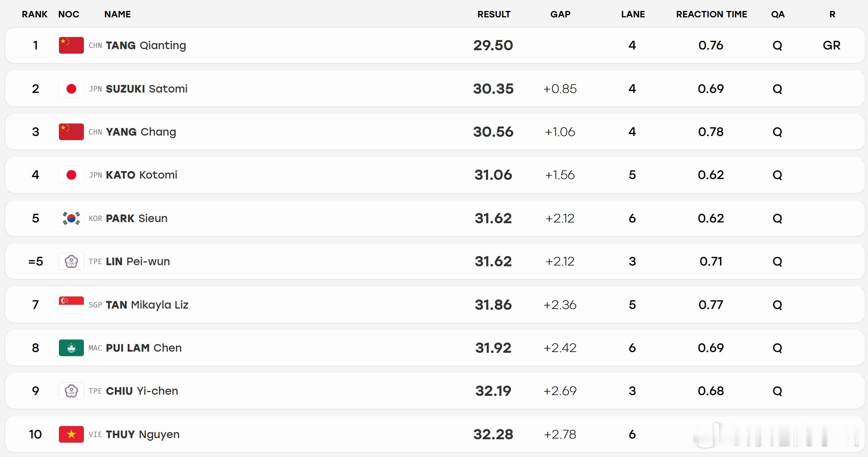The width and height of the screenshot is (868, 457).
Task: Click Korea flag beside PARK Sieun
Action: (x=71, y=218)
